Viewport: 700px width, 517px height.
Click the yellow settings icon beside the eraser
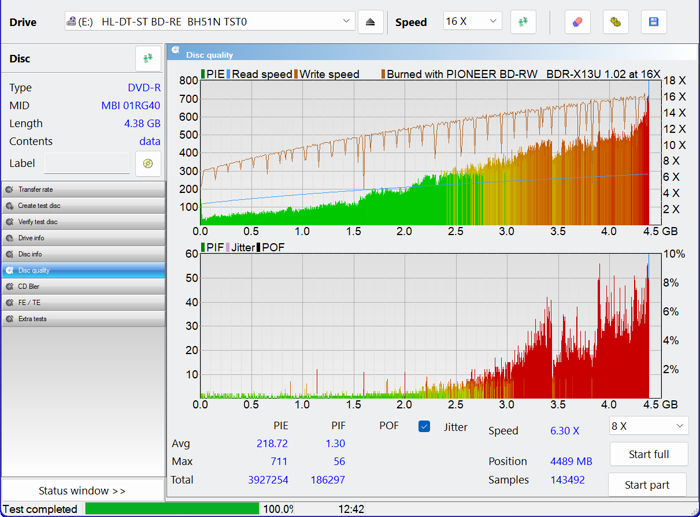point(615,22)
